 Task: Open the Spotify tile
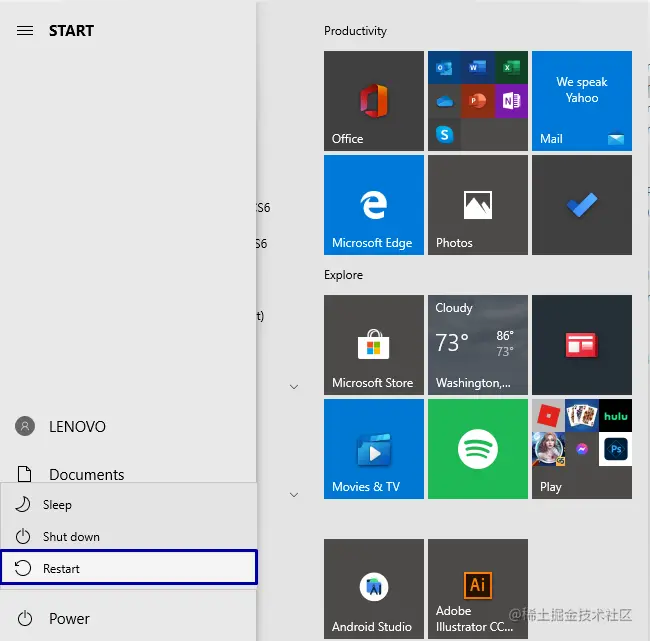pyautogui.click(x=478, y=449)
